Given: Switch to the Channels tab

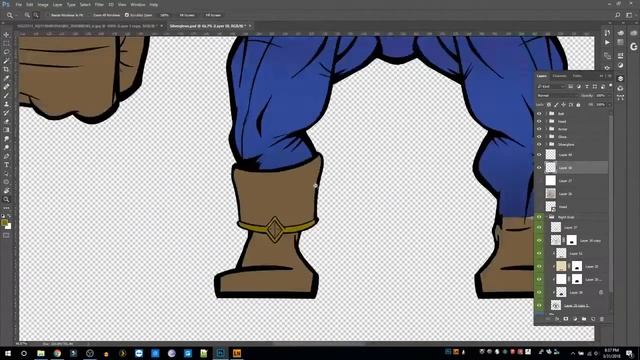Looking at the screenshot, I should [559, 76].
